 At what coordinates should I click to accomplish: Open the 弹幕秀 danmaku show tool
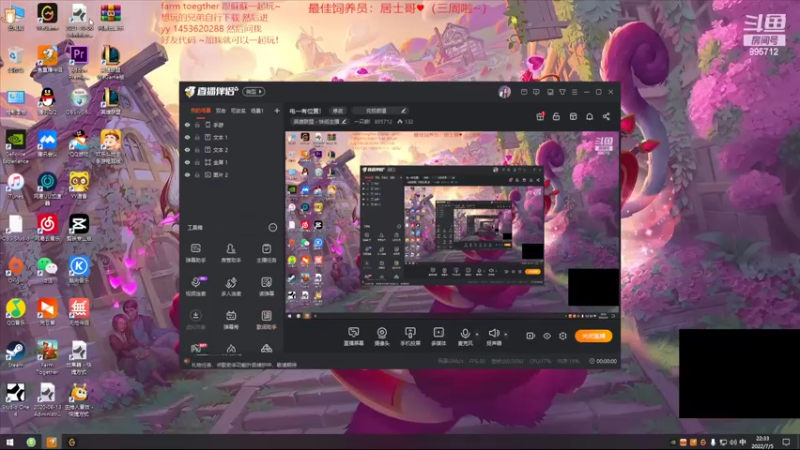tap(231, 320)
